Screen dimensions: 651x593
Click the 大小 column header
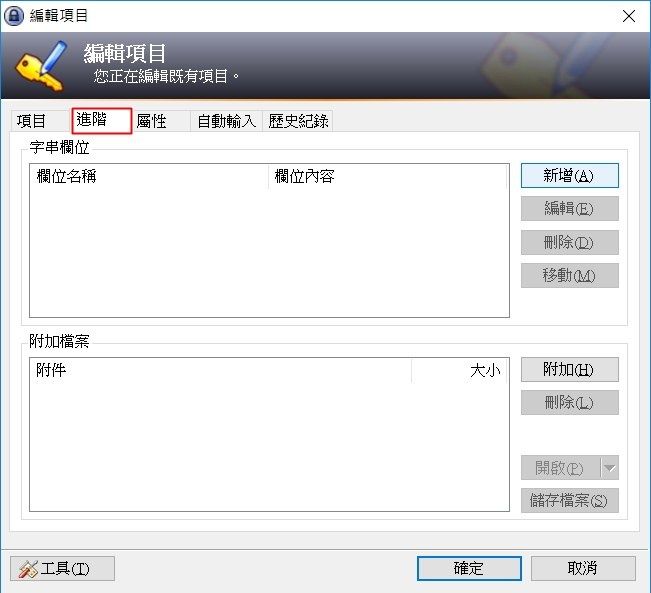(x=459, y=370)
